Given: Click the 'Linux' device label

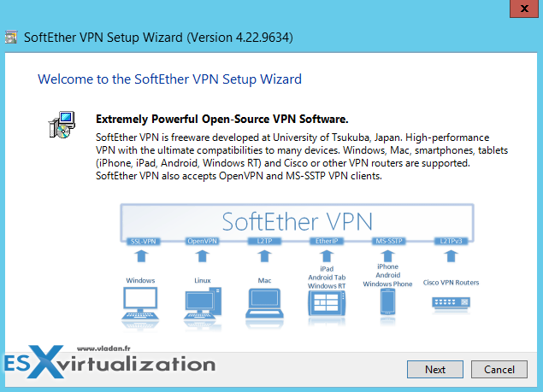Looking at the screenshot, I should coord(203,280).
